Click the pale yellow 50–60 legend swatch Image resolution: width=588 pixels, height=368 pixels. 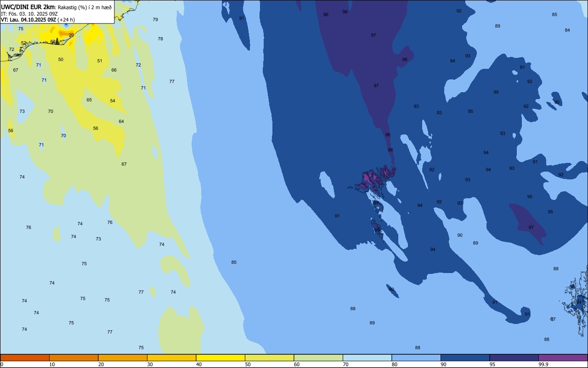point(269,357)
